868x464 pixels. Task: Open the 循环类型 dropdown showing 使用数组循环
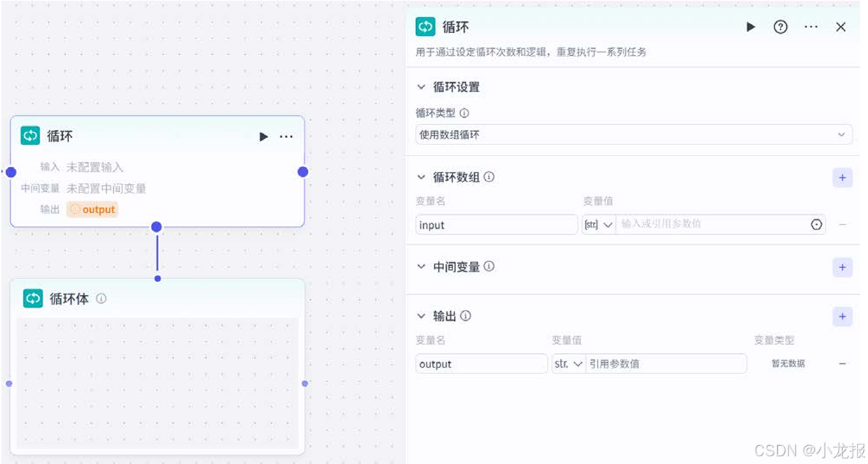(x=632, y=134)
